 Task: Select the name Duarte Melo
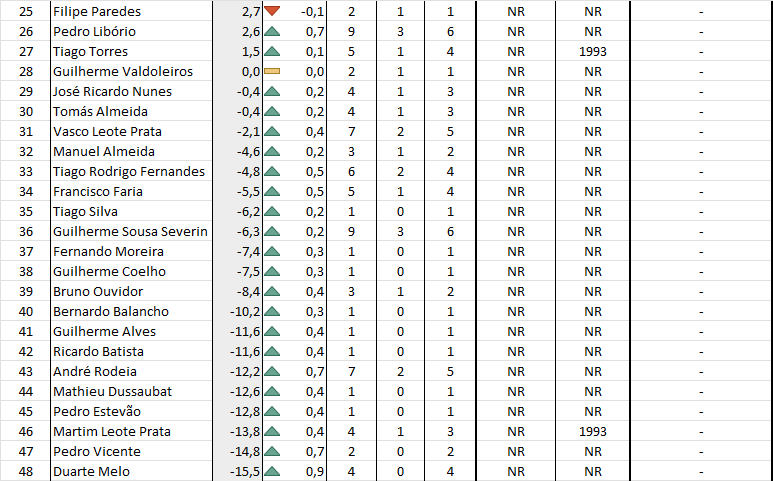(91, 472)
